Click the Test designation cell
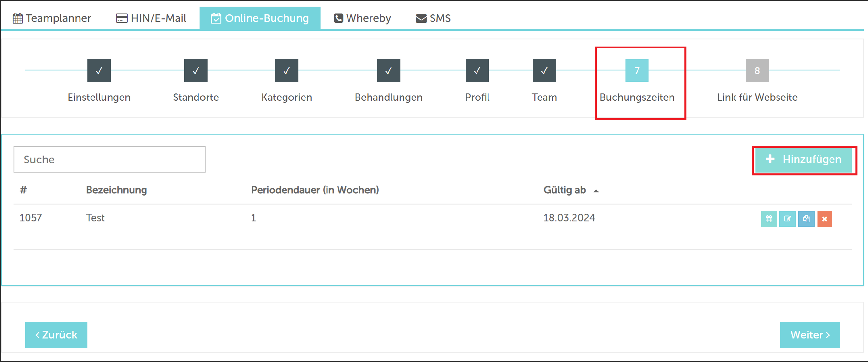This screenshot has height=362, width=868. tap(95, 218)
